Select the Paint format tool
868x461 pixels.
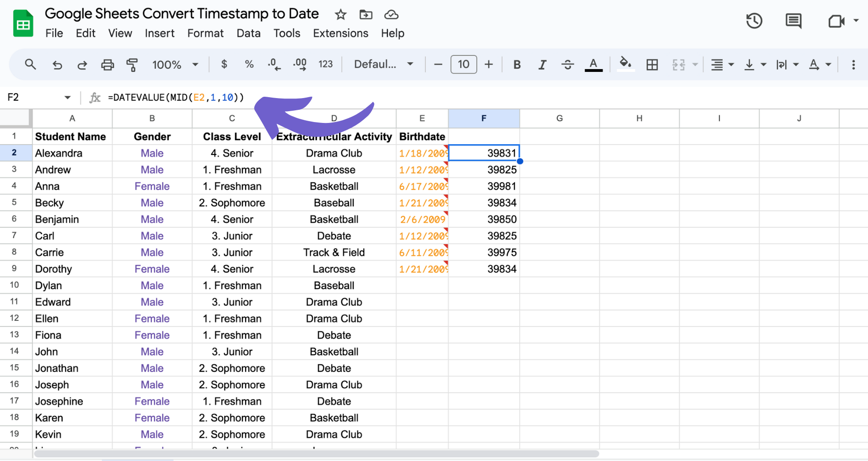pyautogui.click(x=132, y=64)
